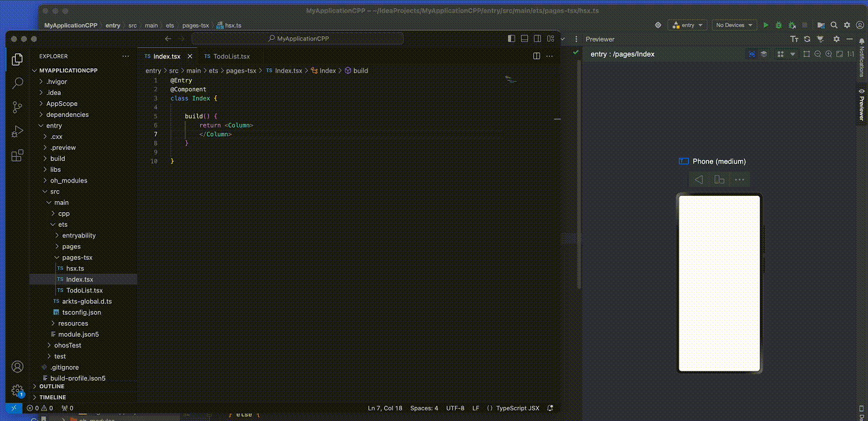The width and height of the screenshot is (868, 421).
Task: Open the Accounts menu in activity bar
Action: click(18, 367)
